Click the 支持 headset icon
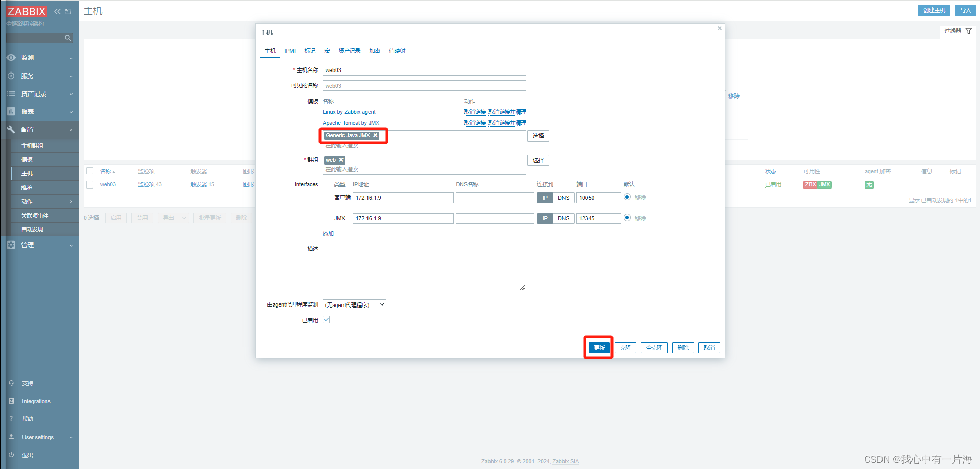 pyautogui.click(x=11, y=383)
